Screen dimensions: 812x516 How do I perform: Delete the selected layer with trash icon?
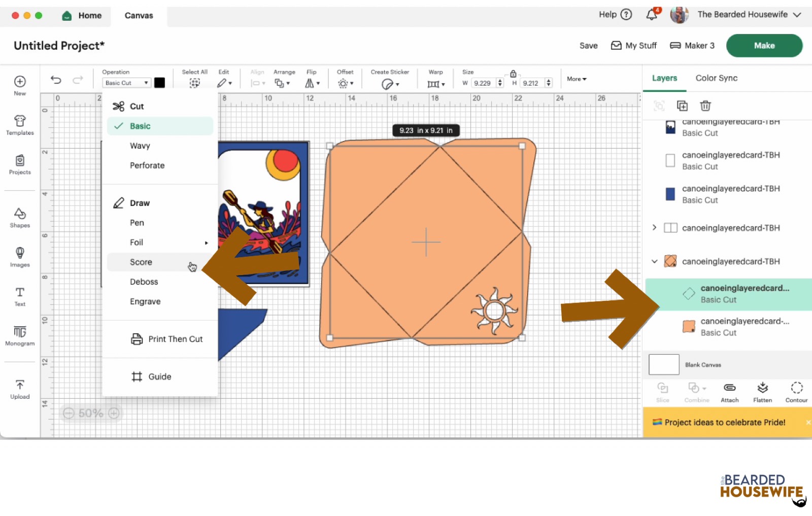click(705, 106)
